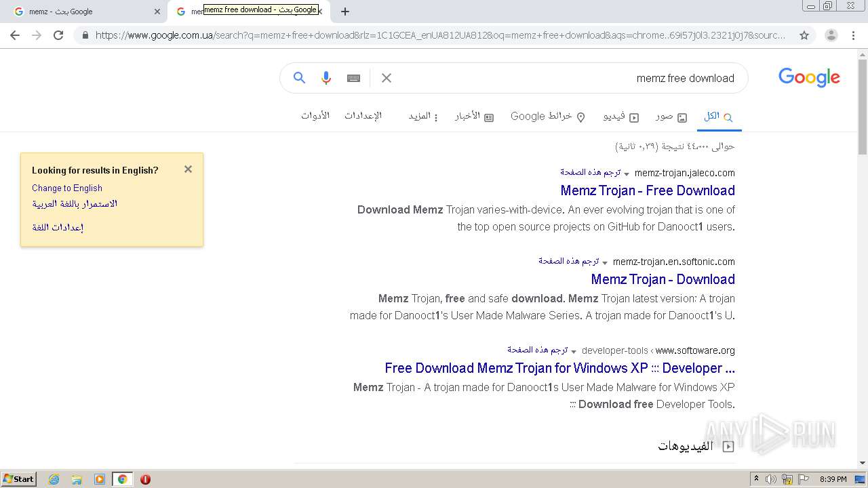Start voice search with microphone icon
The image size is (868, 488).
pos(326,78)
